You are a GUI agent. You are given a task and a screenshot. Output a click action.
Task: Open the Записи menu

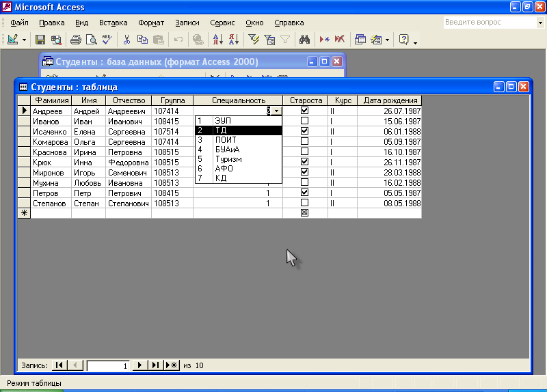pos(187,23)
